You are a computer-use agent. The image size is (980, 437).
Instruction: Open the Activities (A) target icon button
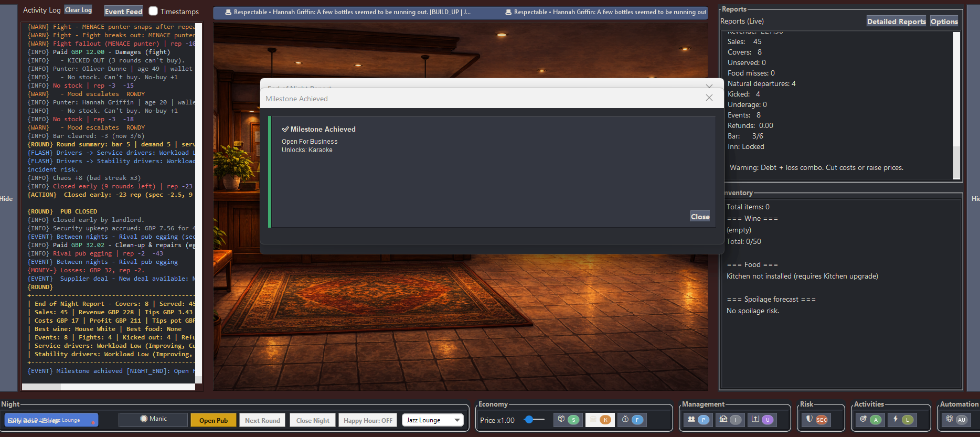(870, 420)
